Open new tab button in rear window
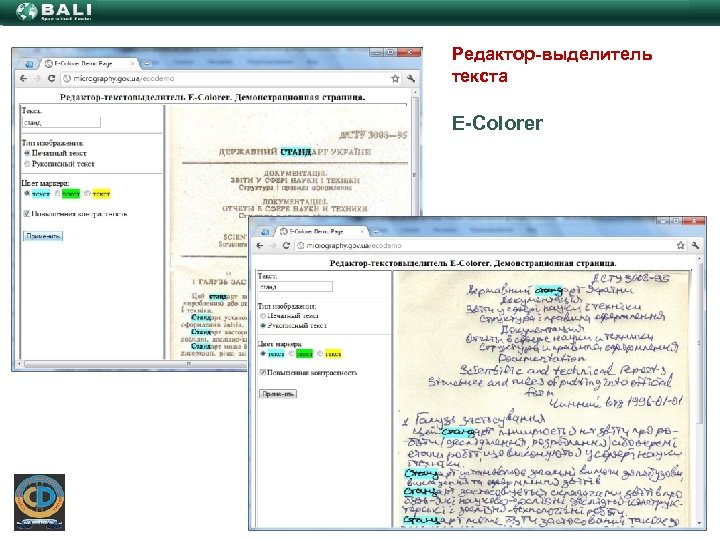Image resolution: width=720 pixels, height=540 pixels. pyautogui.click(x=147, y=64)
